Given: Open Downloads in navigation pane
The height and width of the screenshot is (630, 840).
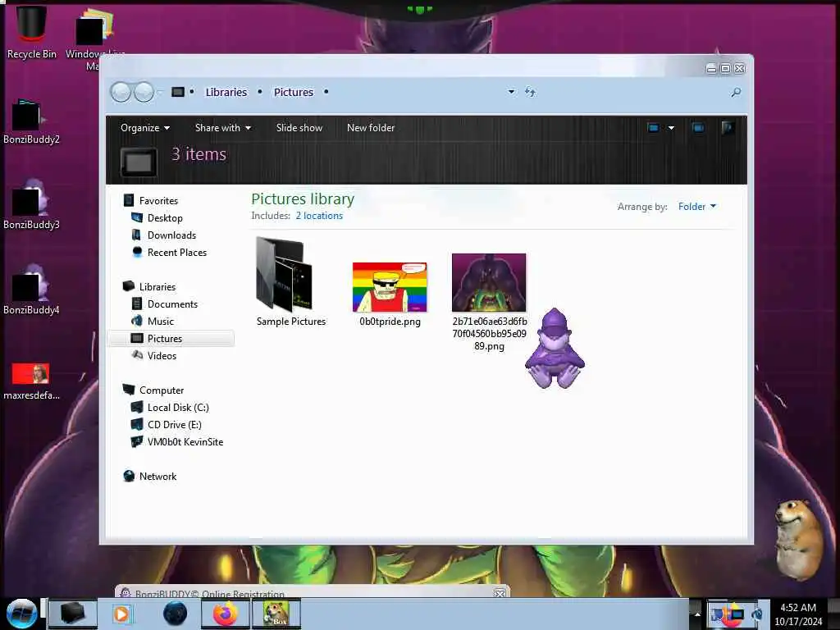Looking at the screenshot, I should click(x=171, y=235).
